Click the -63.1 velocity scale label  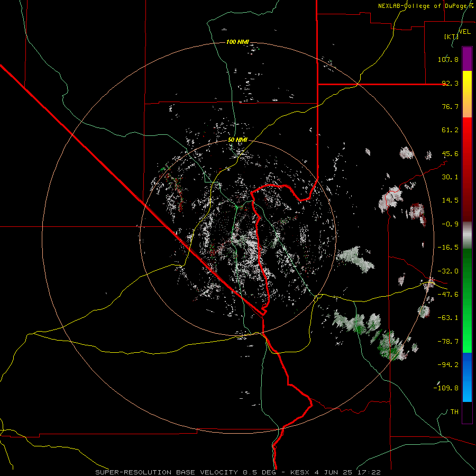(448, 318)
